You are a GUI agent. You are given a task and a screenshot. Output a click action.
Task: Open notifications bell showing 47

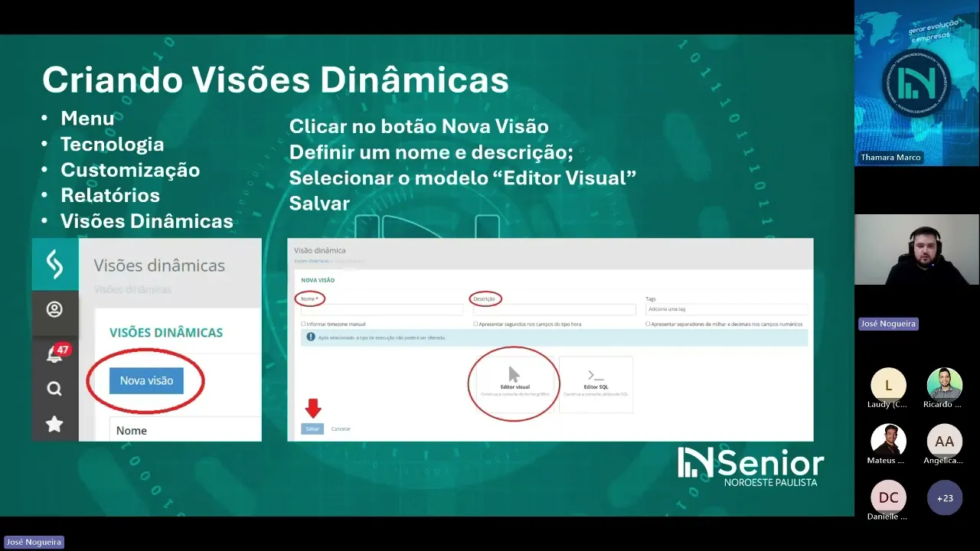tap(54, 353)
